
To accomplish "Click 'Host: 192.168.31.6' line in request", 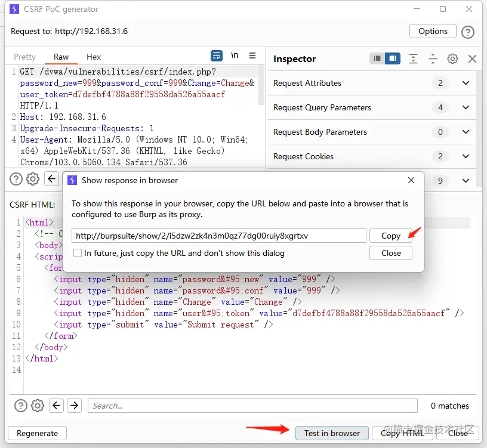I will tap(63, 117).
